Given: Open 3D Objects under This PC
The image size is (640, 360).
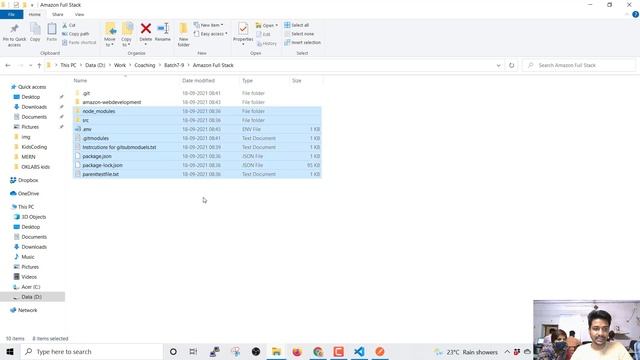Looking at the screenshot, I should click(33, 217).
